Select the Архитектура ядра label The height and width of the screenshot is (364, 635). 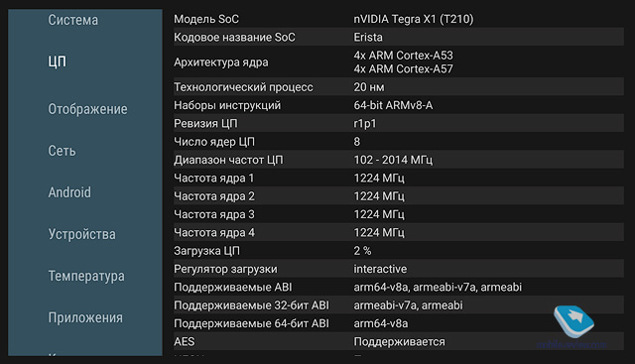click(x=220, y=62)
